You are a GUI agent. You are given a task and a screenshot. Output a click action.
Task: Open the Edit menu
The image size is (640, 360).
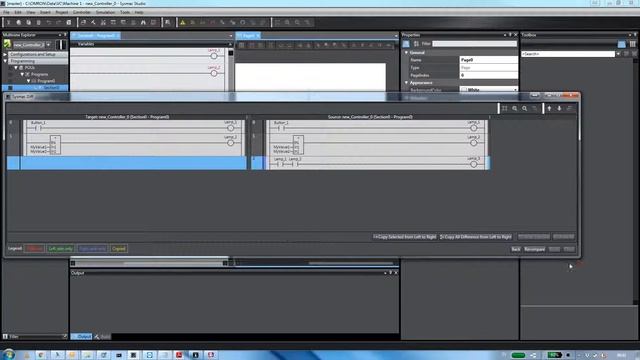click(x=18, y=12)
